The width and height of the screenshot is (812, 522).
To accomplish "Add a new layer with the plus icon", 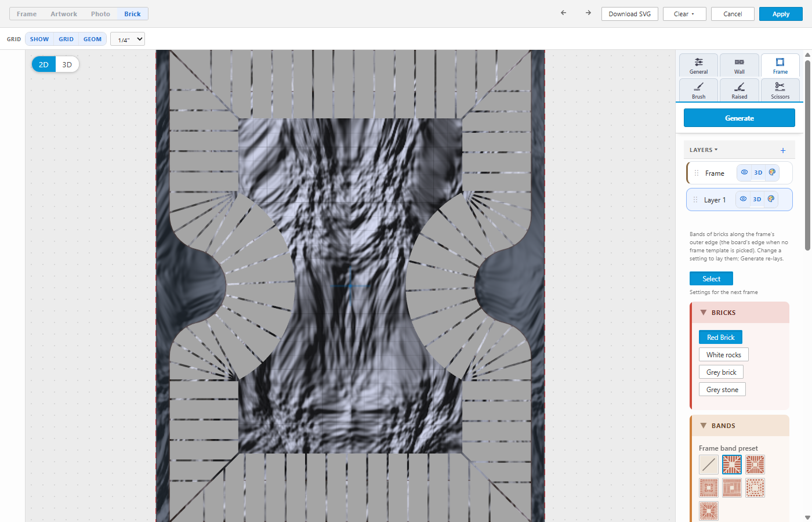I will tap(783, 150).
